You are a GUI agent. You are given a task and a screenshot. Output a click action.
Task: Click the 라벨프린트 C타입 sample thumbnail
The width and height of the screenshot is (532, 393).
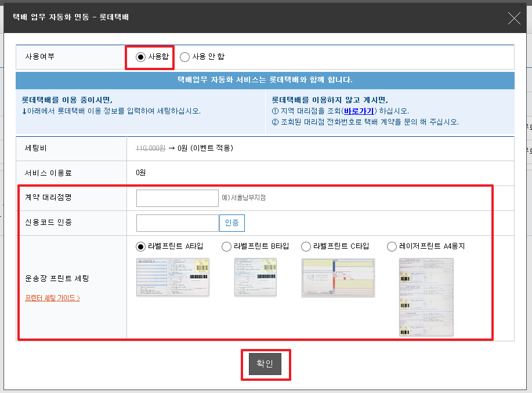[x=338, y=278]
